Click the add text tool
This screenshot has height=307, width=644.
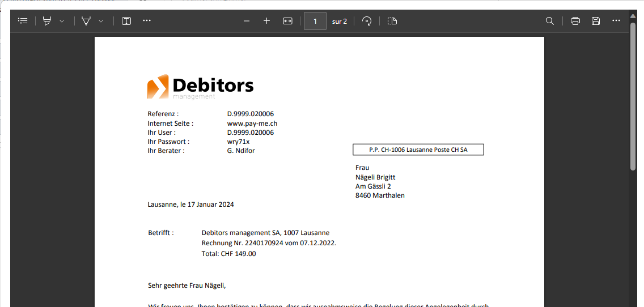126,21
